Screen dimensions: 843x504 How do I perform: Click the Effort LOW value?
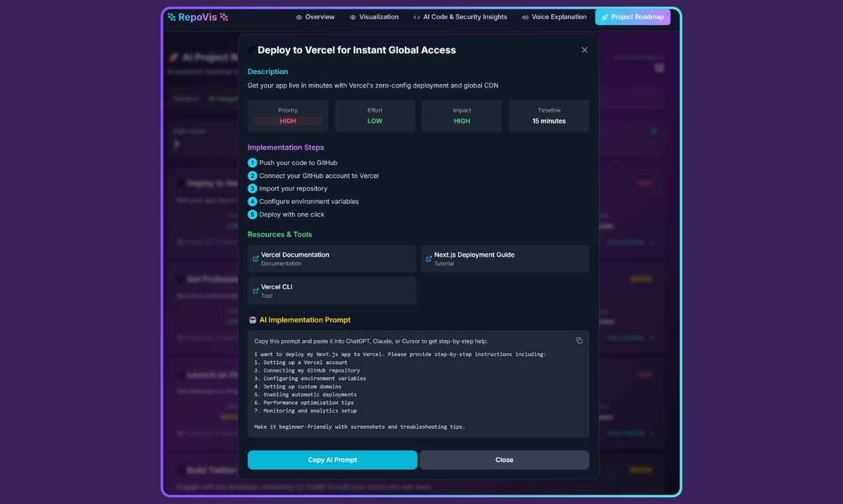tap(375, 121)
